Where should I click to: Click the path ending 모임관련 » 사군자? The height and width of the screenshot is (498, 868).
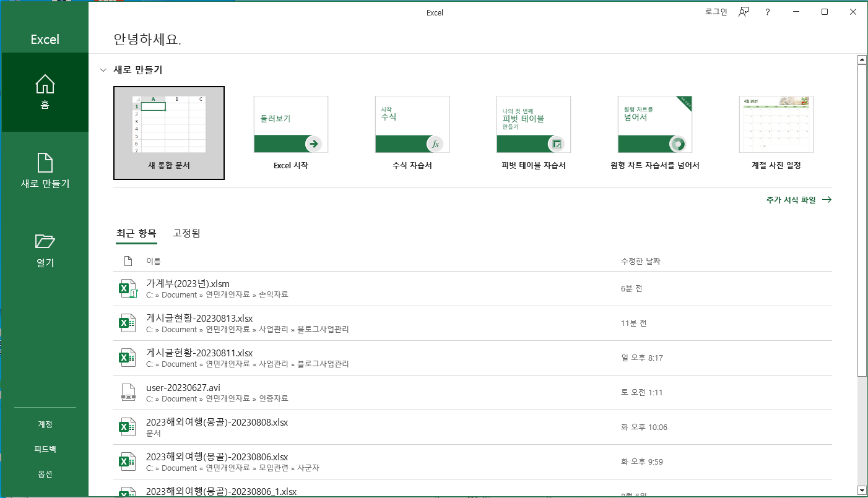point(233,468)
